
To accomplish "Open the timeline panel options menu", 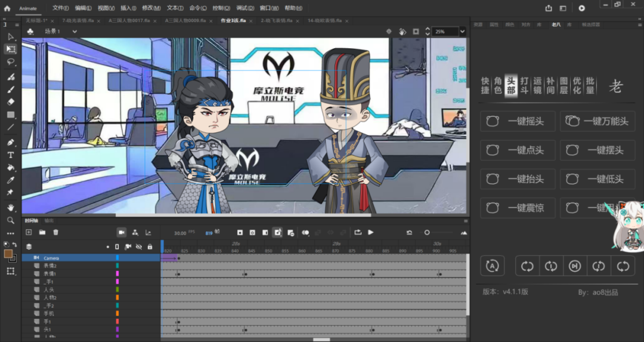I will 466,220.
